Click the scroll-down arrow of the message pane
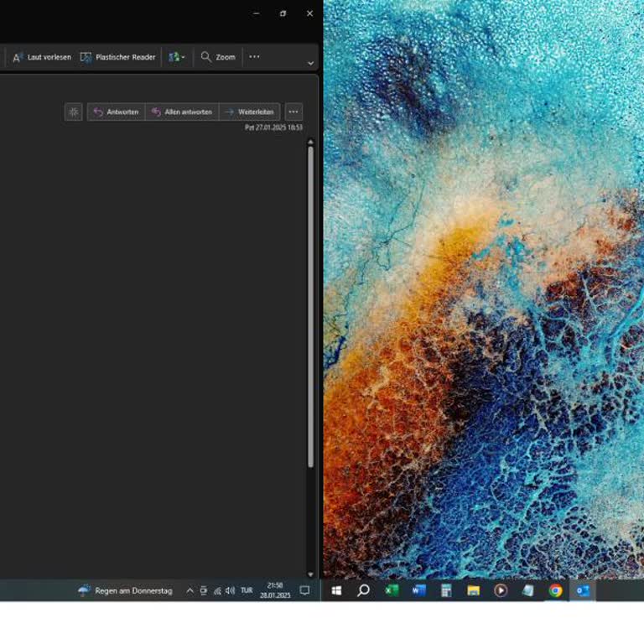Image resolution: width=644 pixels, height=644 pixels. [310, 574]
